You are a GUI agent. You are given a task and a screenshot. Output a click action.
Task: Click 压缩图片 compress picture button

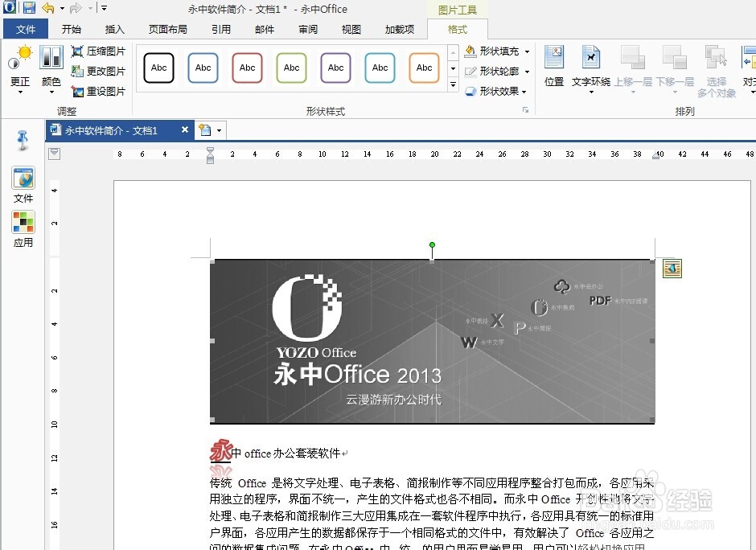tap(98, 51)
